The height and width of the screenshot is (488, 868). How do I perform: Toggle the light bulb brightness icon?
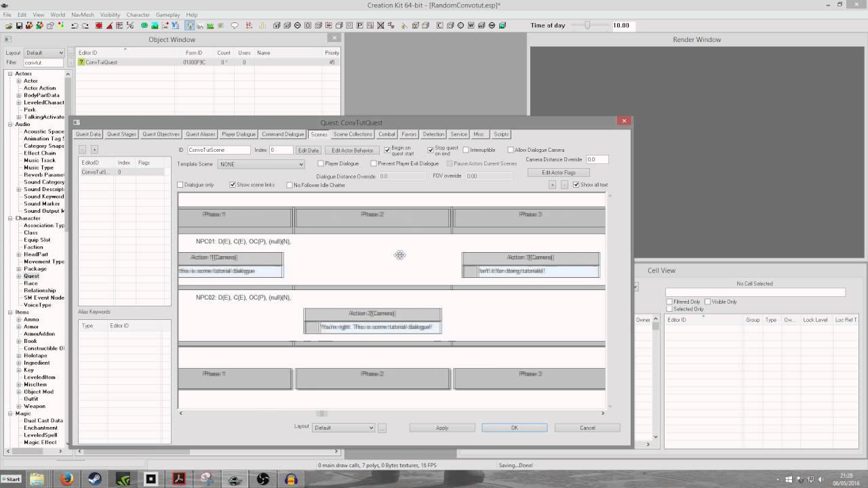190,26
